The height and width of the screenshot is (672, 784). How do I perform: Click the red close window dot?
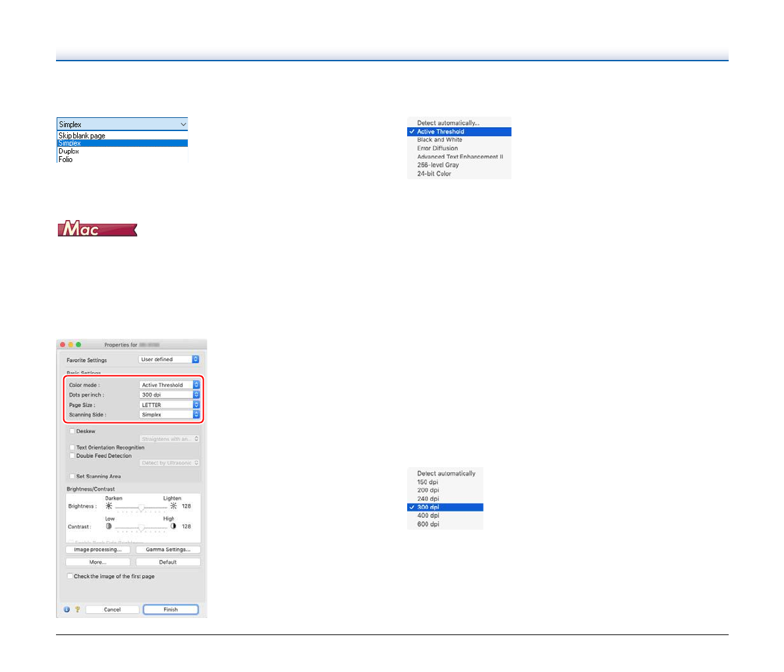pos(63,345)
